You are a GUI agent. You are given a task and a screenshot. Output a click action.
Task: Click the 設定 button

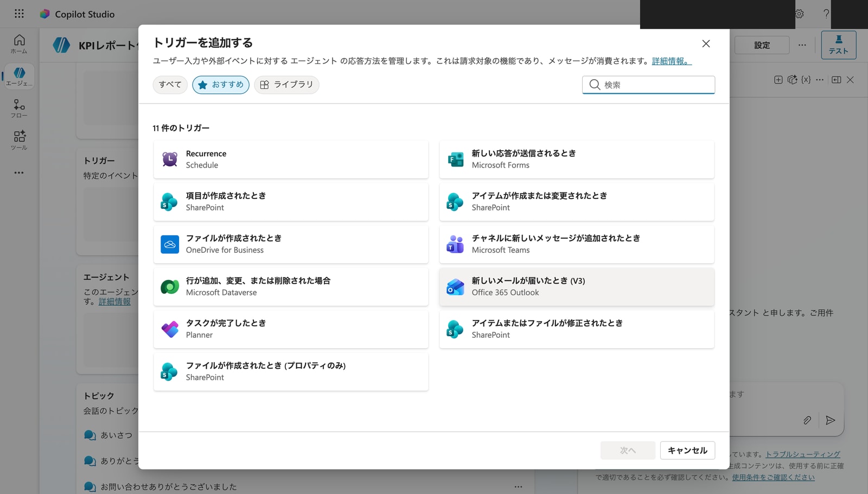(762, 45)
